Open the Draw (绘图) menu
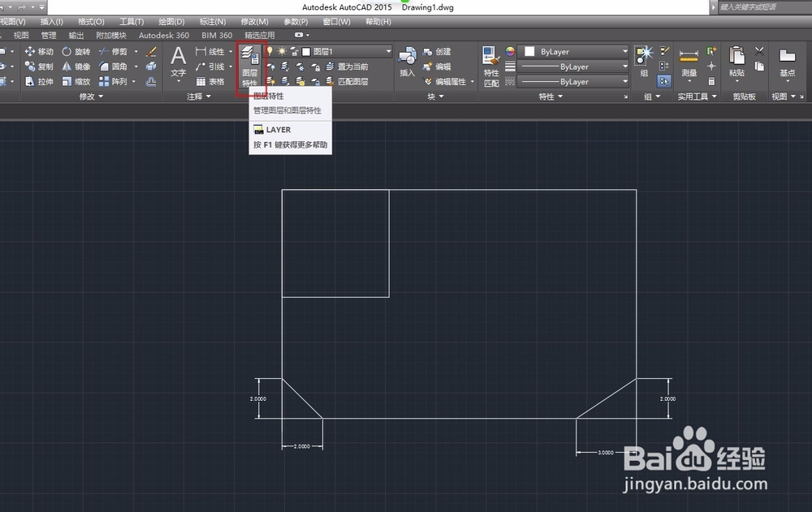Screen dimensions: 812x512 tap(171, 22)
